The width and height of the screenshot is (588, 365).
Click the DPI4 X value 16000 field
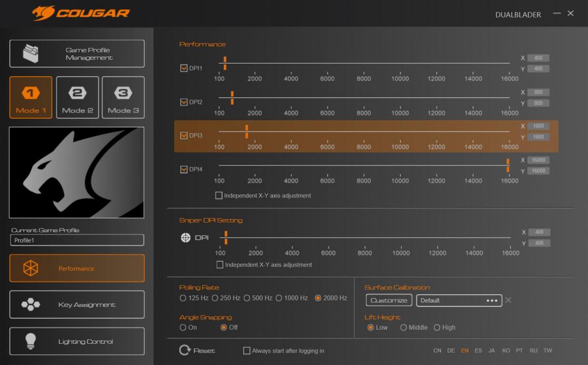pyautogui.click(x=538, y=160)
